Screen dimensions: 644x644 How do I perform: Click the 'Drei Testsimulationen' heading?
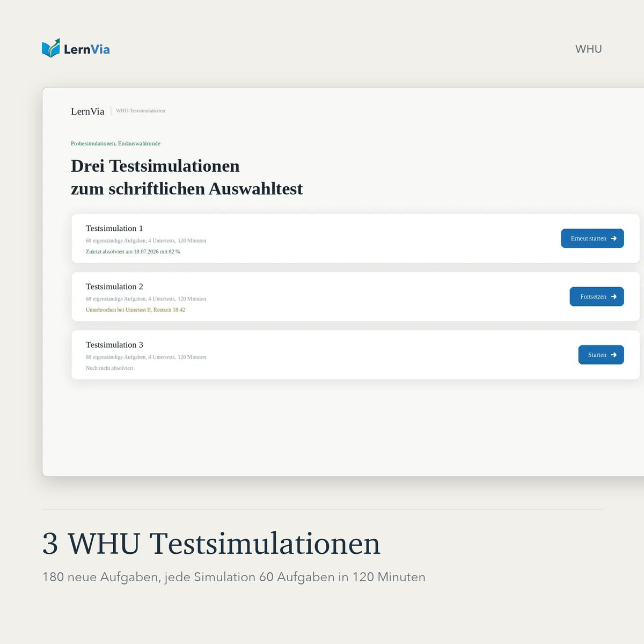(x=155, y=166)
